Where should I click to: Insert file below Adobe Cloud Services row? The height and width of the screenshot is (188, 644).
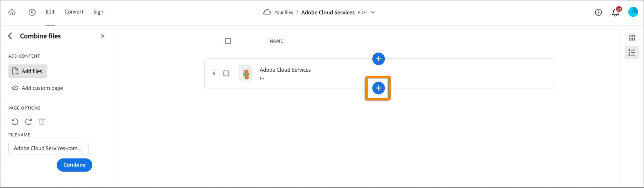tap(378, 88)
